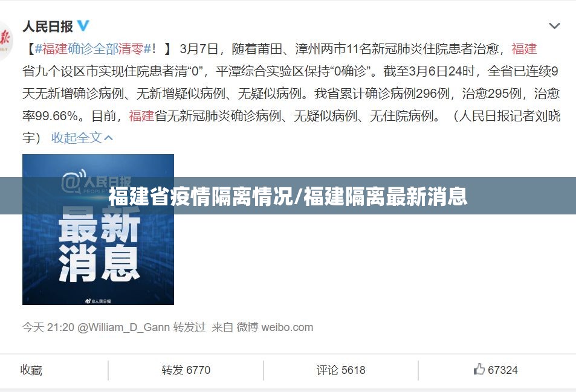Click red 福建 link before 省无新冠肺炎
The image size is (576, 392).
[141, 116]
